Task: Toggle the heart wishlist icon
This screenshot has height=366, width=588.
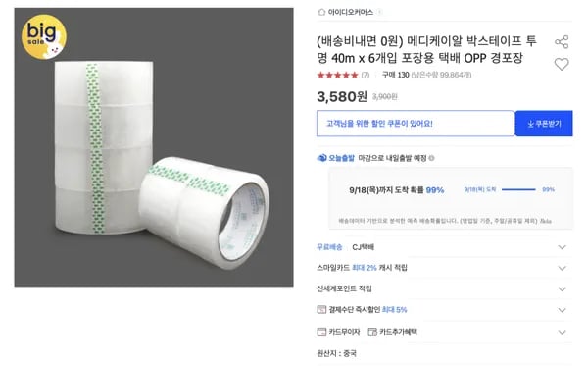Action: coord(562,64)
